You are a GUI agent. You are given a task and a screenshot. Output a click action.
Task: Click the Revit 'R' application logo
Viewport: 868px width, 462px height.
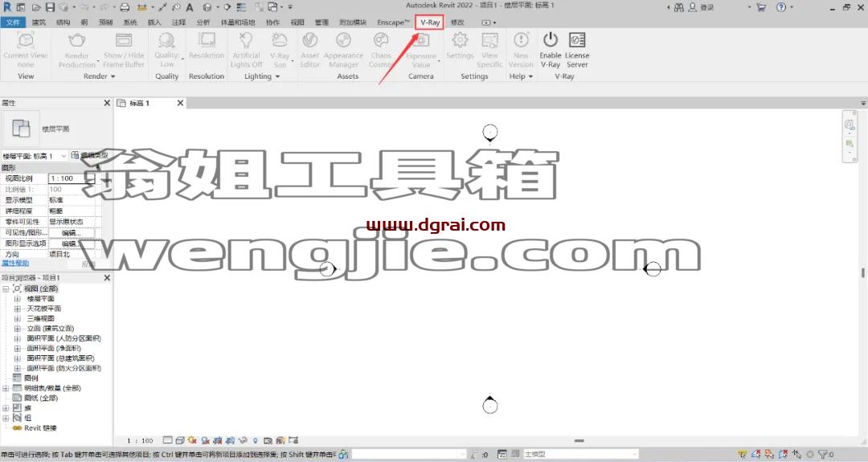[x=7, y=7]
